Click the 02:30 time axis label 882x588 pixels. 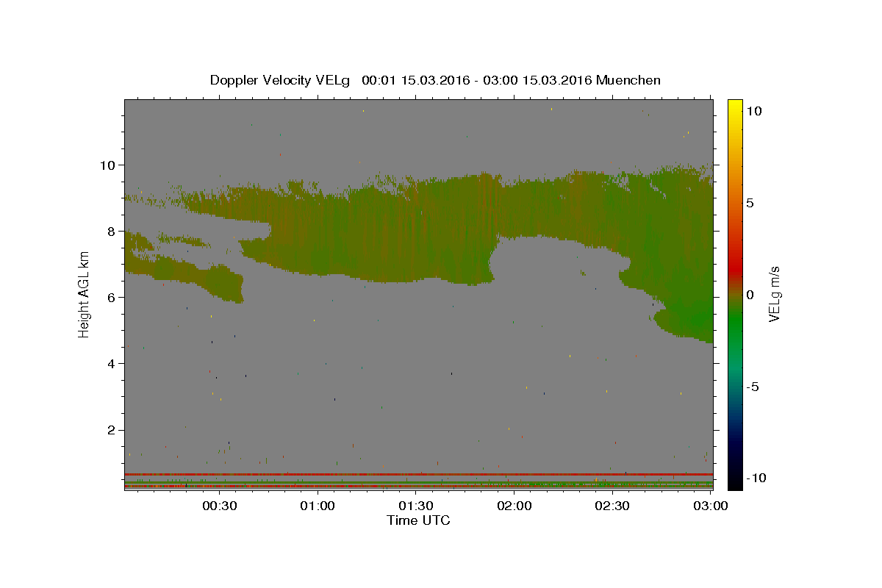613,506
